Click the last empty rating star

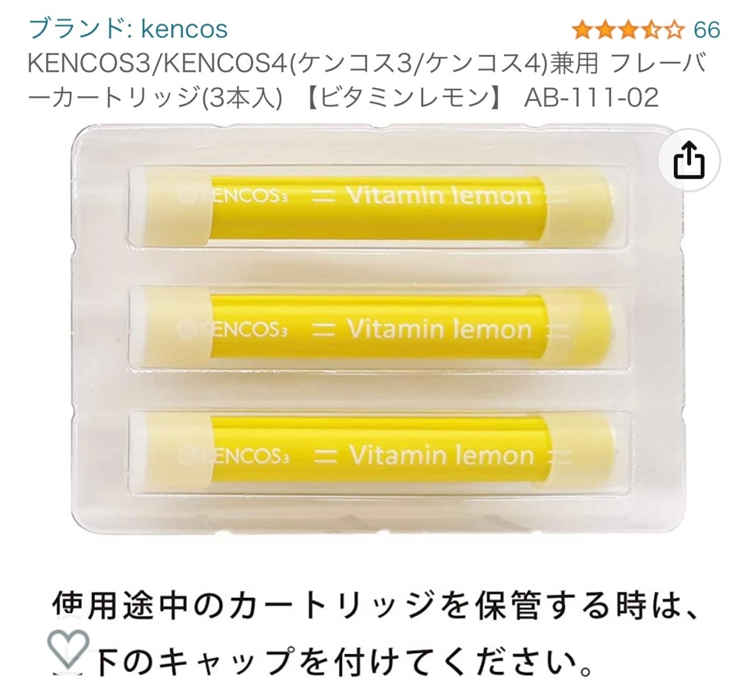pos(674,29)
